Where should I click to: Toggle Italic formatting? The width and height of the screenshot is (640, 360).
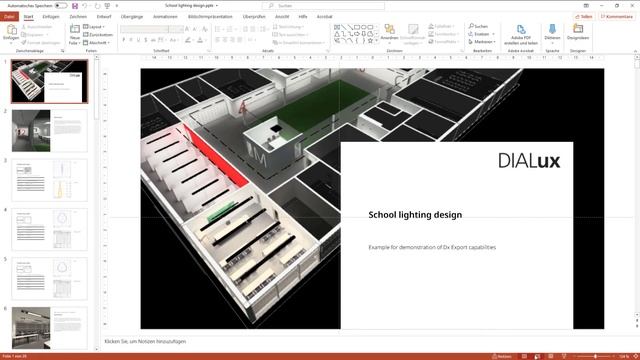(131, 40)
